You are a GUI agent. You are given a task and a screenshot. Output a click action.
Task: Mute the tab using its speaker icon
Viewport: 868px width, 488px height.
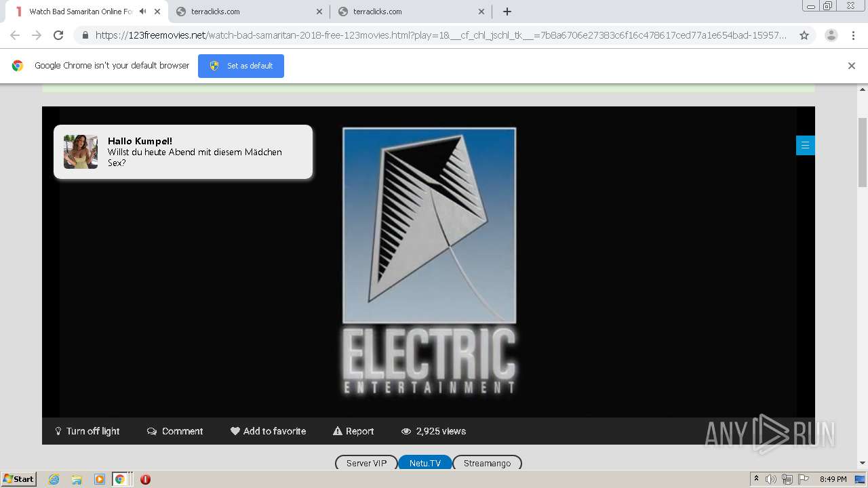point(142,12)
